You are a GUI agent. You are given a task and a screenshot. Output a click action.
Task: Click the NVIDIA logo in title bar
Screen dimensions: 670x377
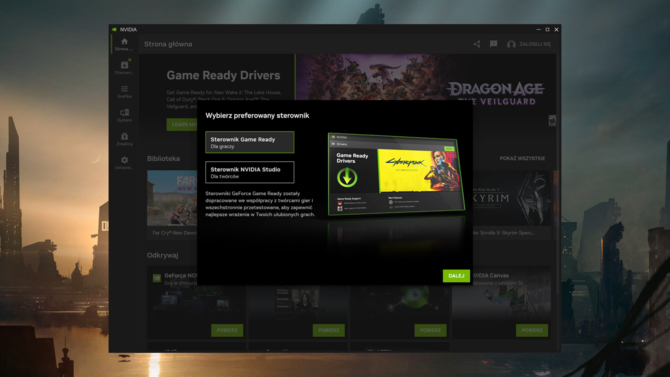pyautogui.click(x=114, y=29)
